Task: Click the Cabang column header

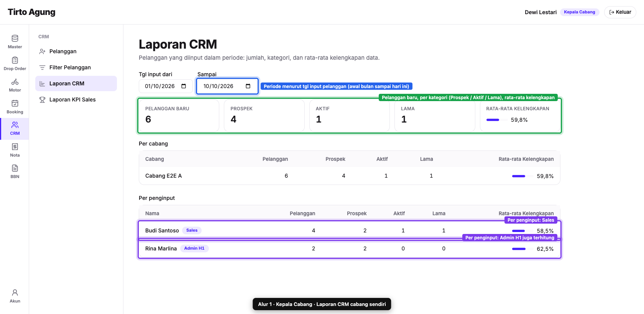Action: [154, 159]
